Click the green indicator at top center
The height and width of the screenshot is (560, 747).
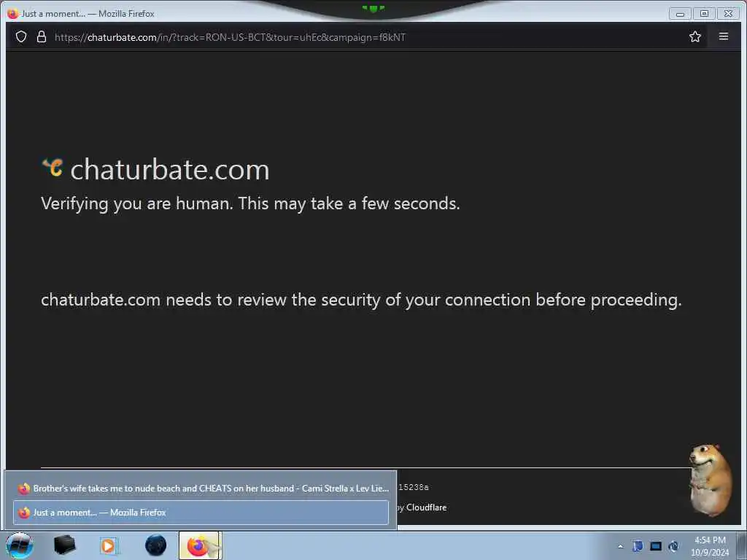[373, 8]
